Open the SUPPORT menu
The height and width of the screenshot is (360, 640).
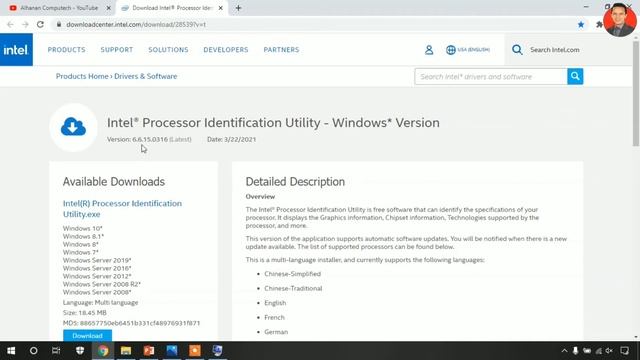pos(117,50)
